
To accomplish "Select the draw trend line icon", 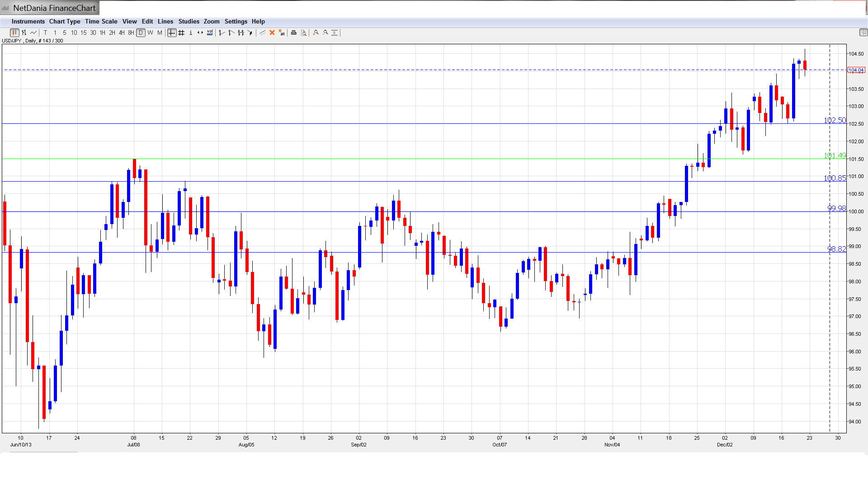I will (262, 33).
